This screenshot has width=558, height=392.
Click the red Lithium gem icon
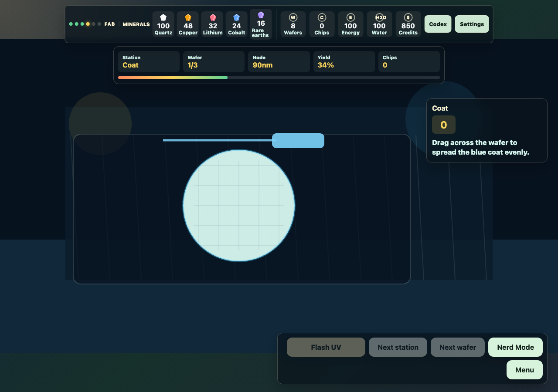(x=213, y=17)
